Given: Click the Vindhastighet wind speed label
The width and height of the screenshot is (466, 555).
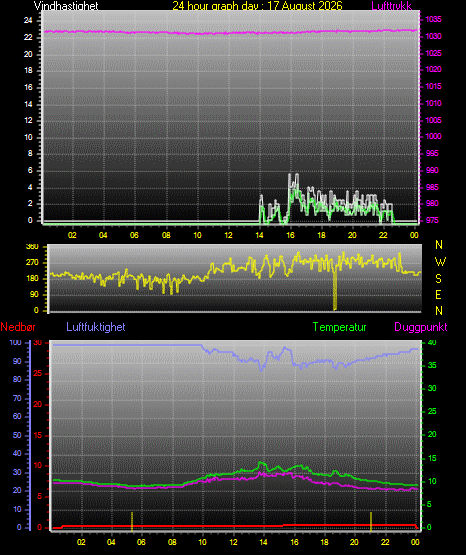Looking at the screenshot, I should [x=66, y=5].
